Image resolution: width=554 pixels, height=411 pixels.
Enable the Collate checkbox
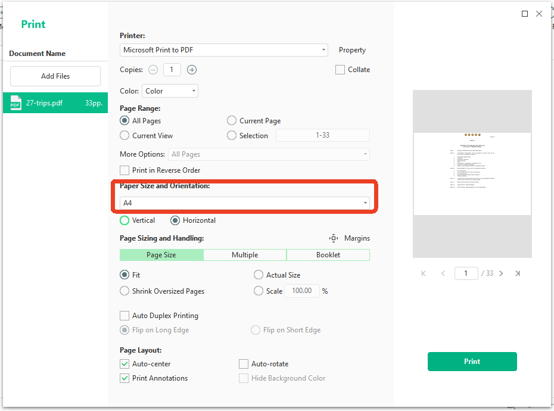pos(340,70)
